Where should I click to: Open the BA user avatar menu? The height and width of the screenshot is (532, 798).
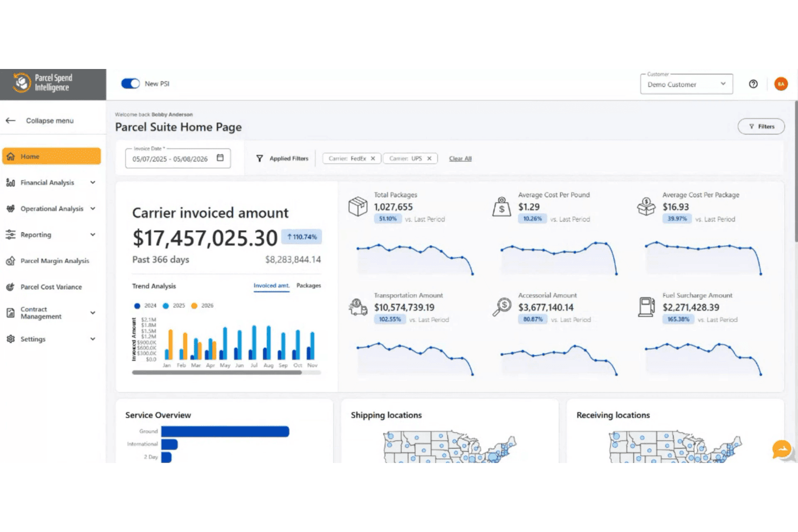781,84
